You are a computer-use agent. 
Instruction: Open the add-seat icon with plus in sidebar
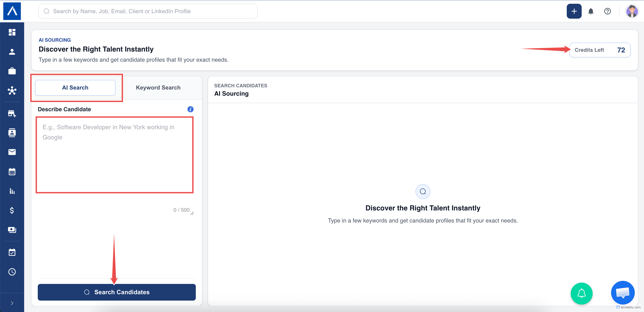12,113
